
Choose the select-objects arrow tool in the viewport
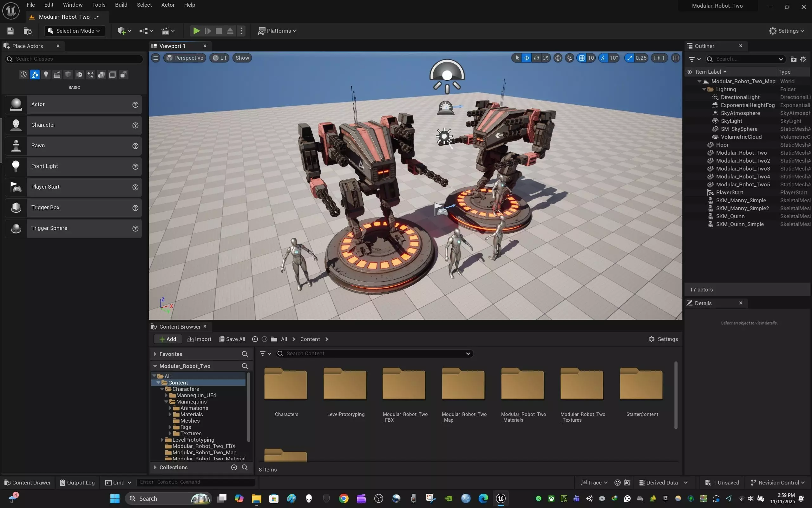(517, 58)
